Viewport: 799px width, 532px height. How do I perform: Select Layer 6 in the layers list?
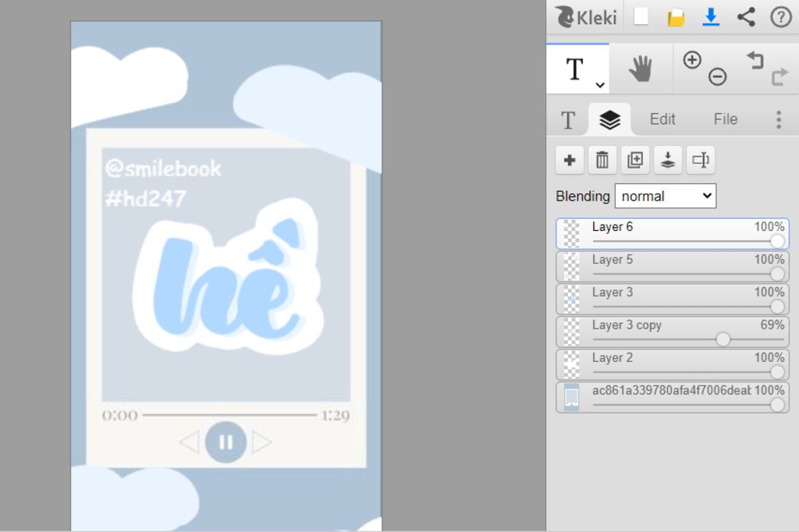tap(672, 234)
